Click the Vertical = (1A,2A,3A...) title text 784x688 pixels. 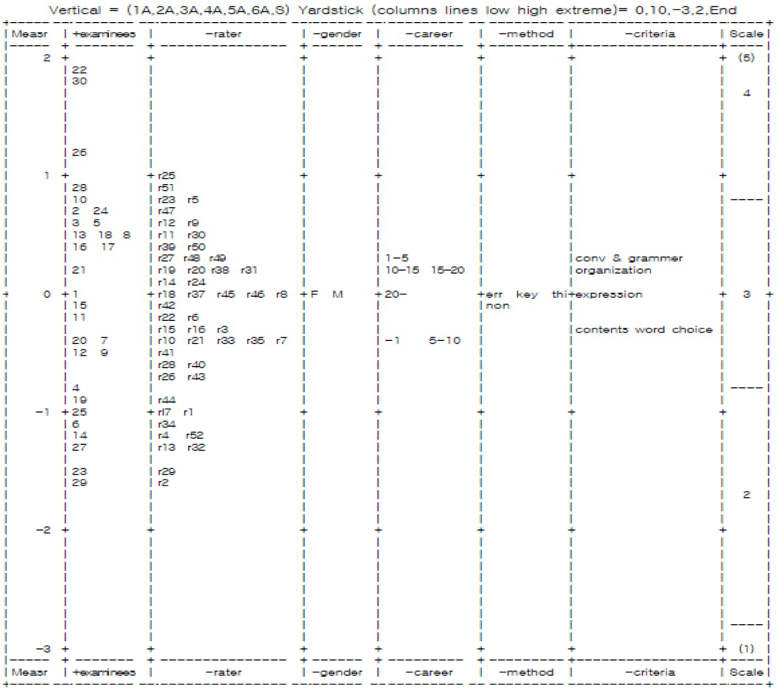point(169,10)
